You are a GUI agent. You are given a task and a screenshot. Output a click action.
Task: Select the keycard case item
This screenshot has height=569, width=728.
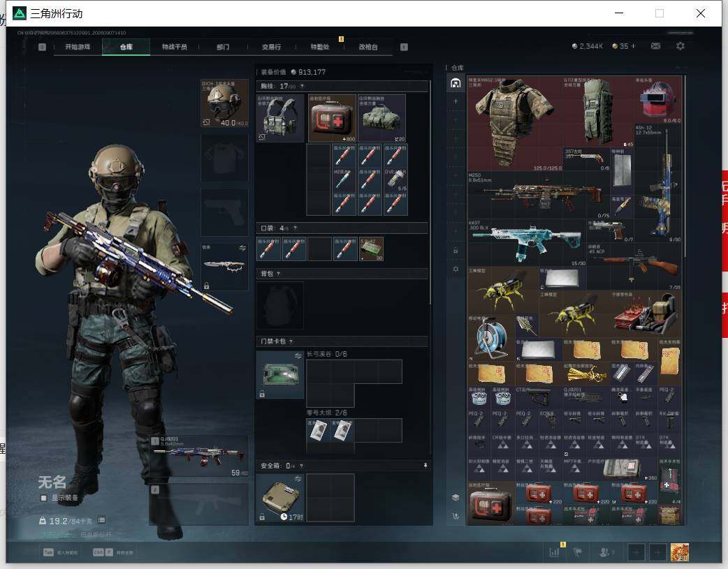280,374
